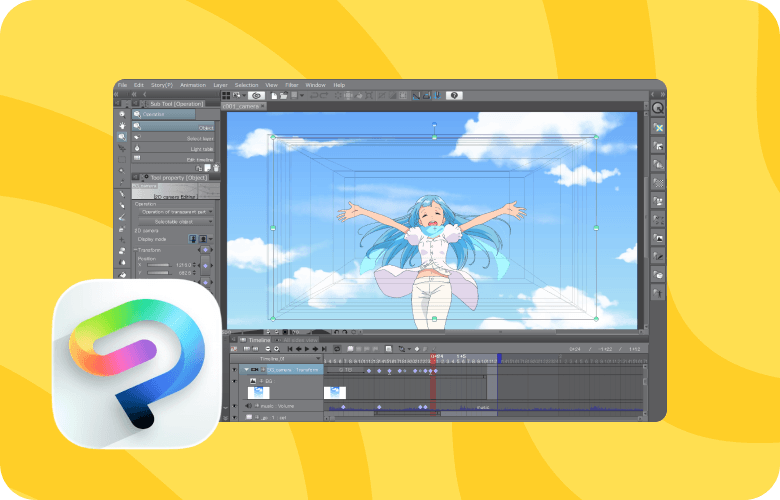Screen dimensions: 780x500
Task: Create new file from command bar
Action: click(274, 96)
